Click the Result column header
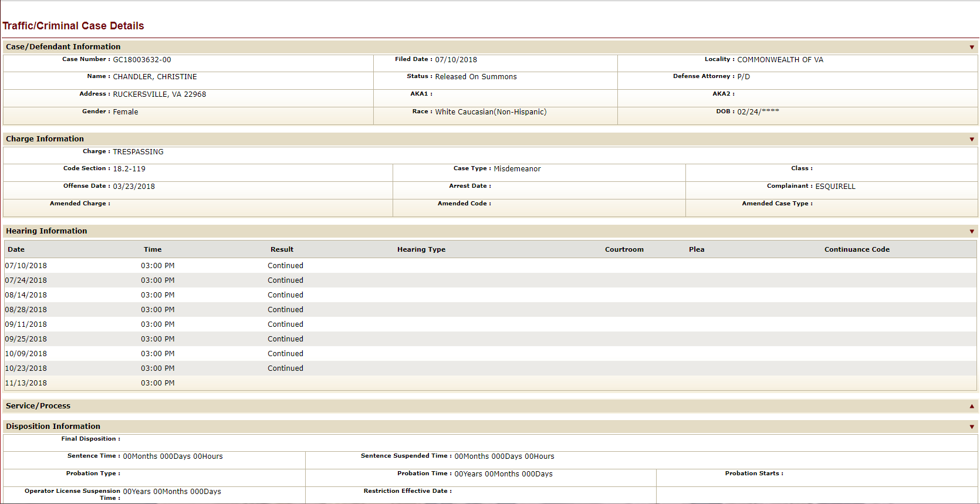The image size is (980, 504). 282,249
